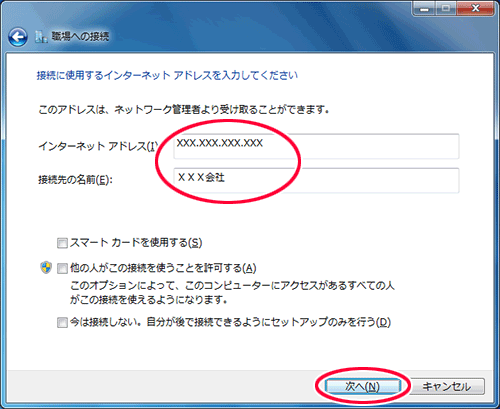Click the キャンセル button

[447, 387]
